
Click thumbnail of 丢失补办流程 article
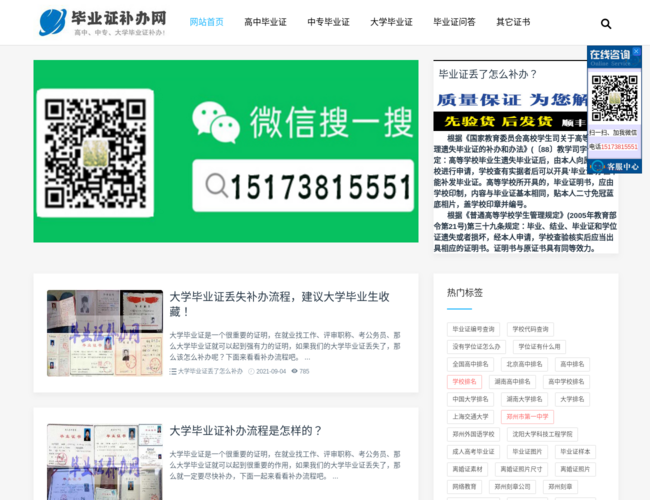[x=105, y=333]
